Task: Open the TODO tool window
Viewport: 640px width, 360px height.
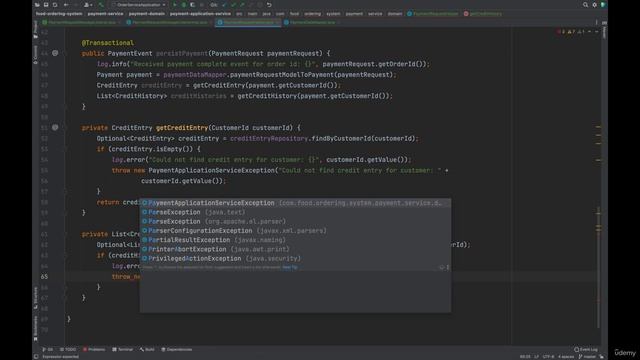Action: [68, 349]
